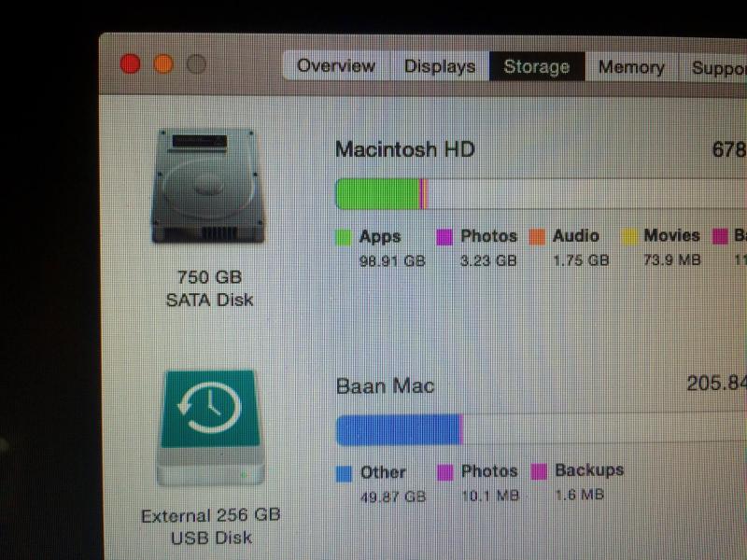Click the Baan Mac storage usage bar
747x560 pixels.
pos(541,429)
